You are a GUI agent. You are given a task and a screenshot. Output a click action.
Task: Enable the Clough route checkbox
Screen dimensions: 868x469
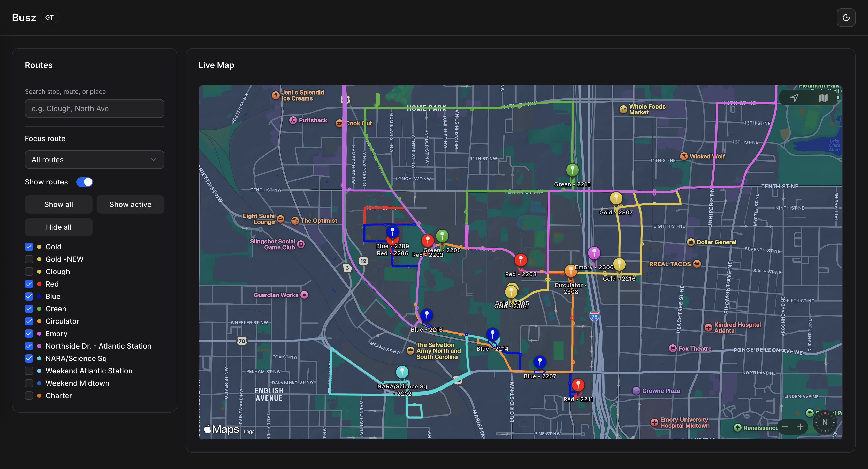tap(29, 272)
